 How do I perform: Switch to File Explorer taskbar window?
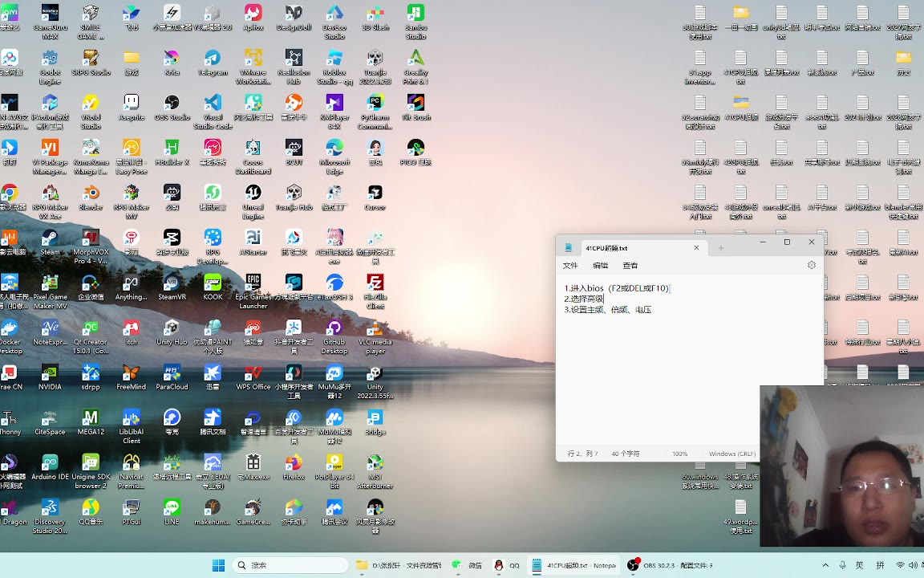(399, 565)
